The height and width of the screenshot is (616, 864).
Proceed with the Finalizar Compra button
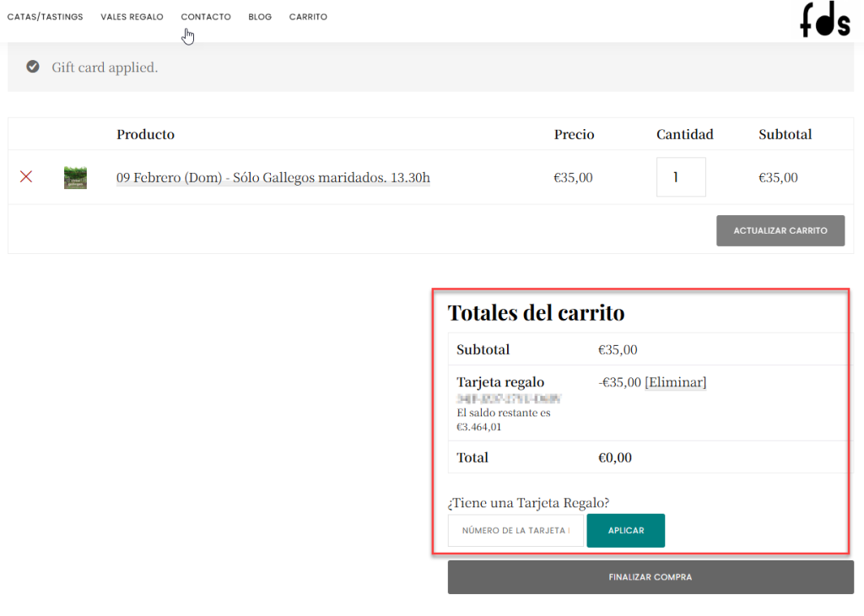point(650,577)
